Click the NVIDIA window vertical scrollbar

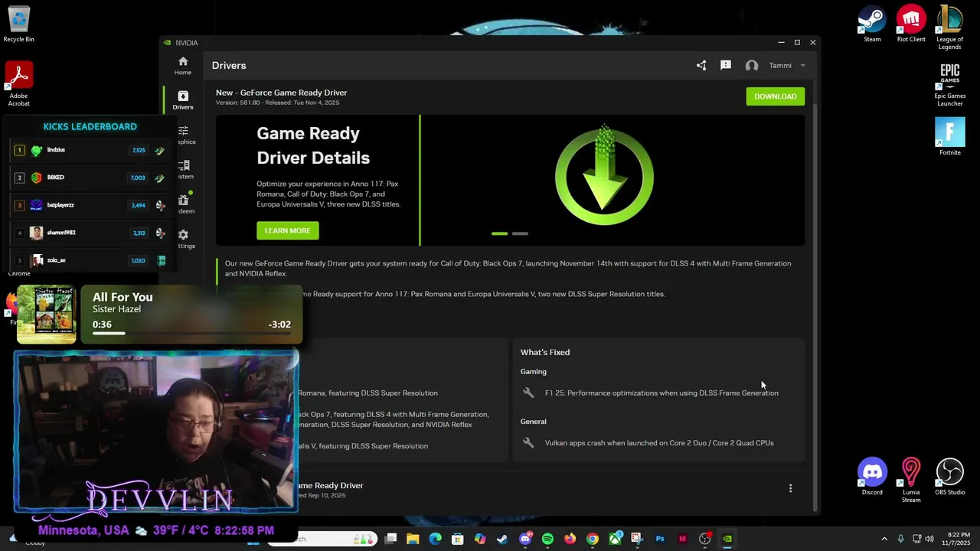click(815, 306)
